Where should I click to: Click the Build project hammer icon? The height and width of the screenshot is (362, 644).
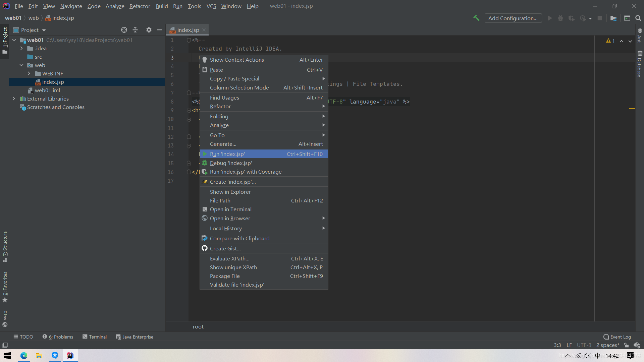476,18
